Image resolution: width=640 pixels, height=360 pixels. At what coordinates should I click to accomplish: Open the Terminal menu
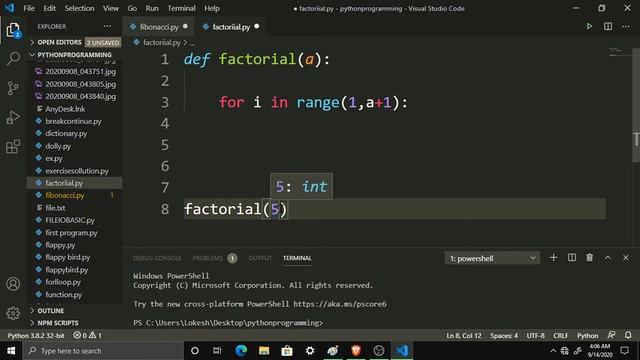pyautogui.click(x=181, y=8)
